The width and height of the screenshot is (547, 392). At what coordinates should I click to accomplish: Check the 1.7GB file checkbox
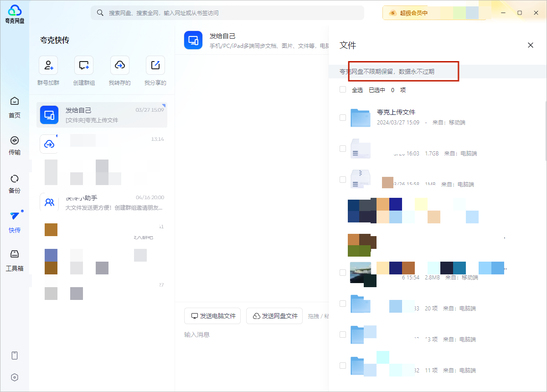pyautogui.click(x=343, y=149)
